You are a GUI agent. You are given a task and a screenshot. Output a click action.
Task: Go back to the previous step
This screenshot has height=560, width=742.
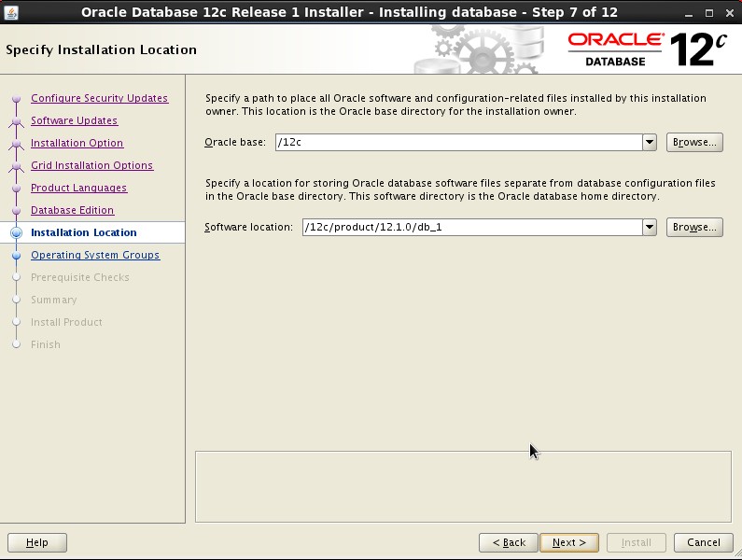(509, 542)
